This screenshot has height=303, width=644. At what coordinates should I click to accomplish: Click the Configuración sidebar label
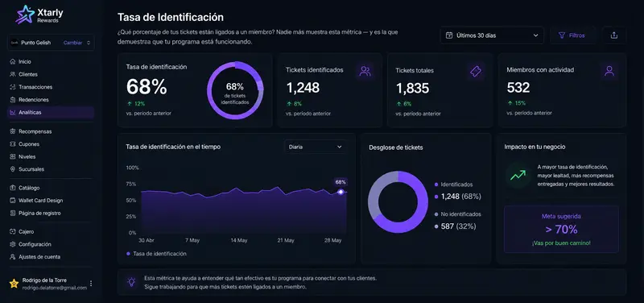[35, 244]
